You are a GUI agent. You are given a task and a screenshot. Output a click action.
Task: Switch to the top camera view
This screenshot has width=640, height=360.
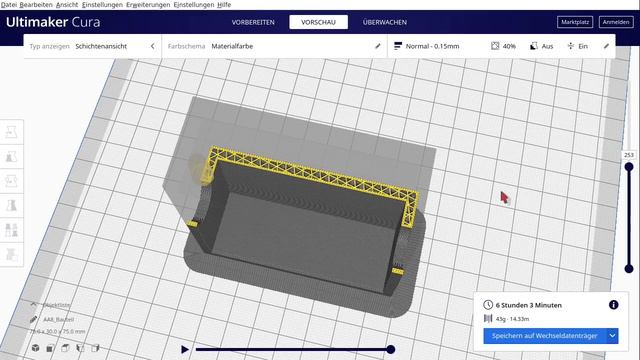pos(65,348)
